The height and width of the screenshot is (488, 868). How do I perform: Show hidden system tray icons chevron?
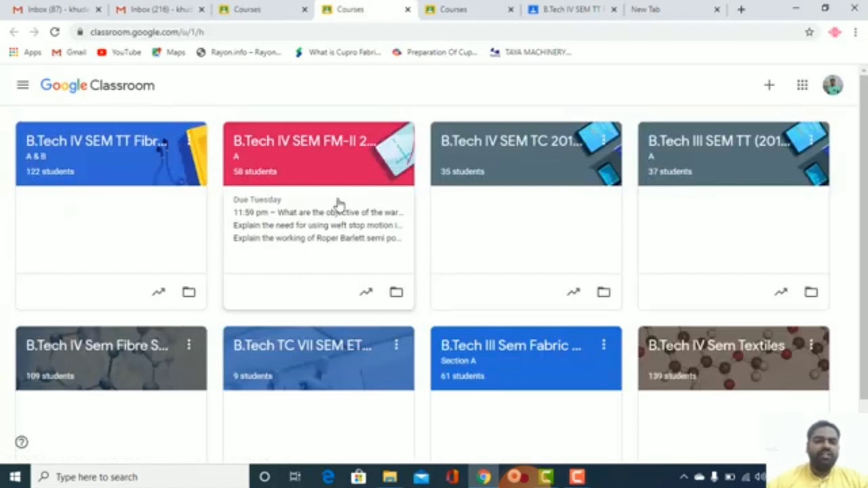click(684, 476)
